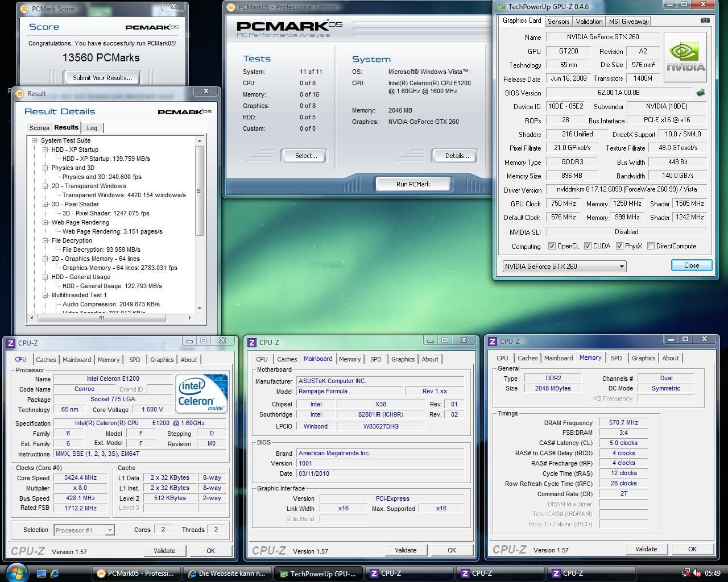Click the GPU-Z title bar icon

coord(501,7)
